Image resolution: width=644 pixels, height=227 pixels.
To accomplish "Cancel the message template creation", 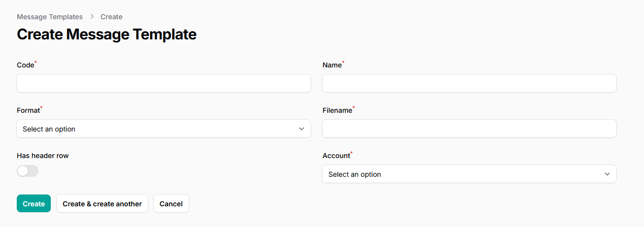I will [x=171, y=204].
